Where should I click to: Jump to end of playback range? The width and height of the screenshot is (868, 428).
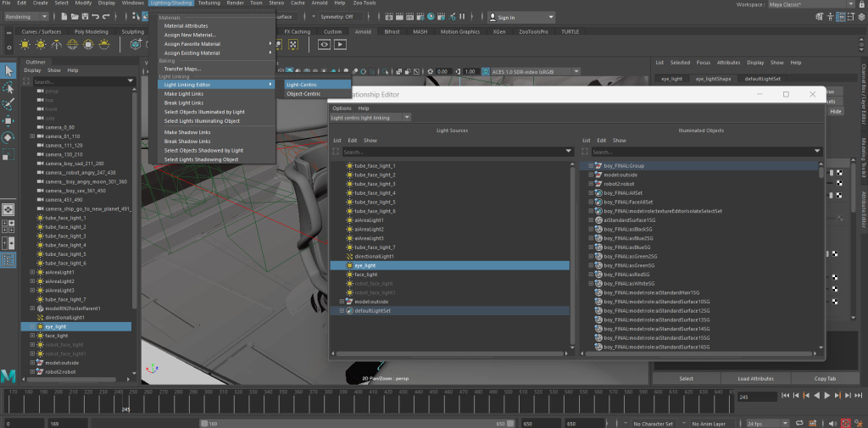click(859, 395)
